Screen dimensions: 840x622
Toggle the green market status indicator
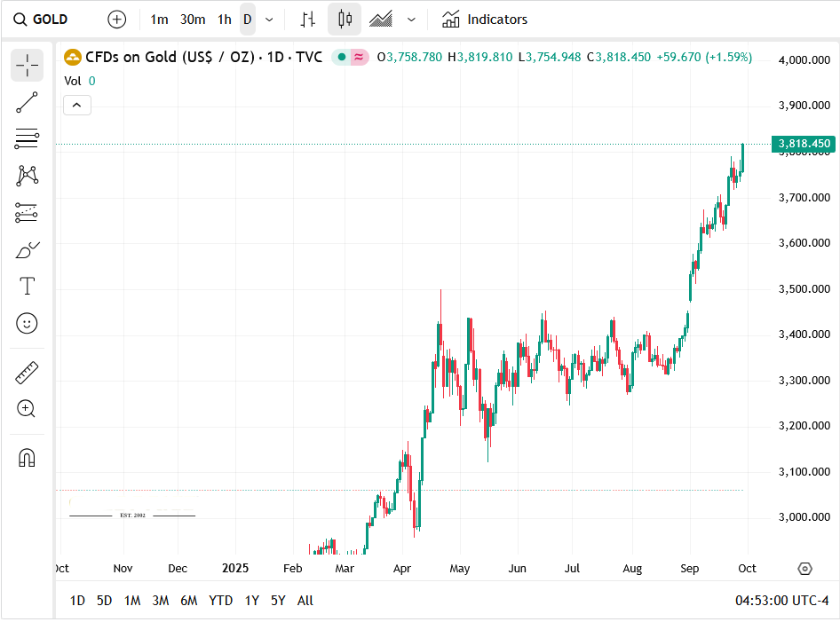(x=342, y=57)
